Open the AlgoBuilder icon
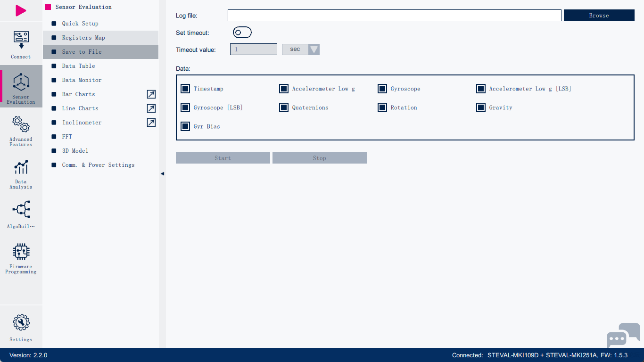The width and height of the screenshot is (644, 362). pos(21,209)
